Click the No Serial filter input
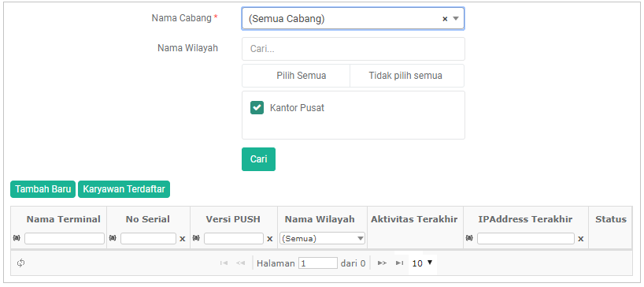The image size is (644, 287). click(148, 238)
